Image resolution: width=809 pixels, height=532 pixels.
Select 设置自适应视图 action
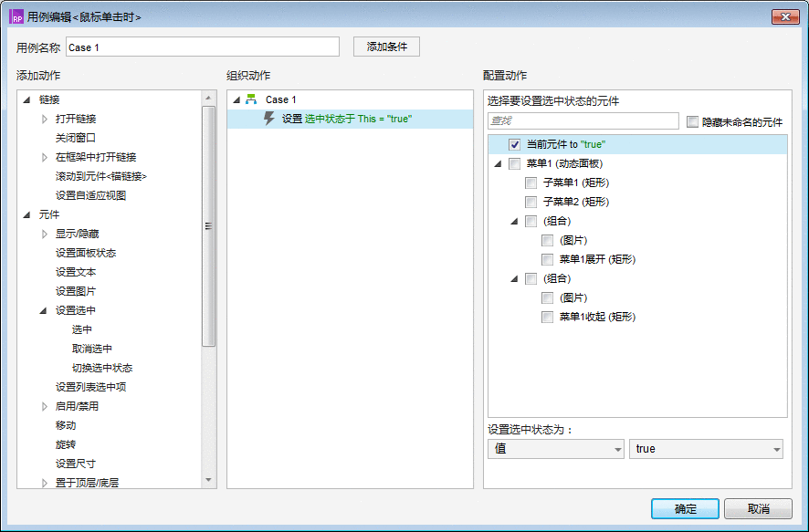(x=90, y=195)
